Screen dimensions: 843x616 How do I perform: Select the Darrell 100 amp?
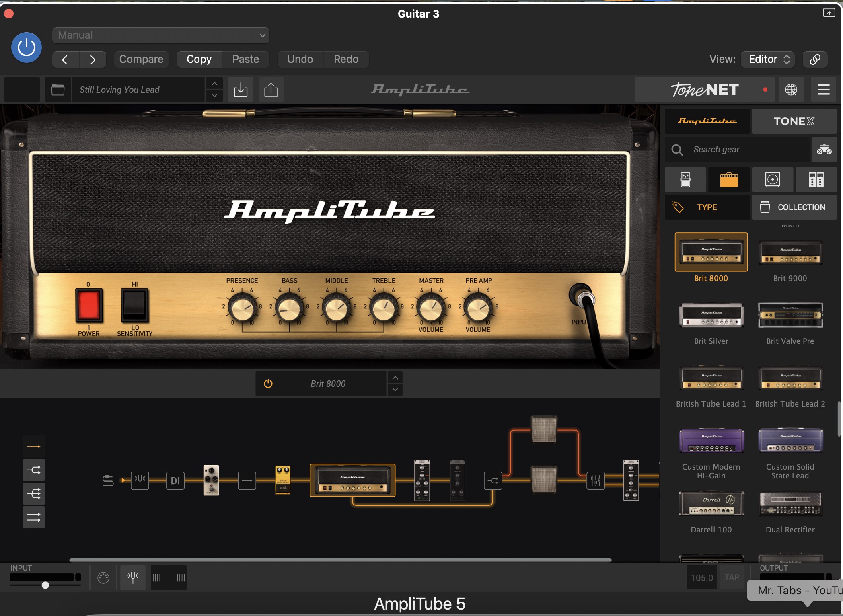tap(711, 503)
